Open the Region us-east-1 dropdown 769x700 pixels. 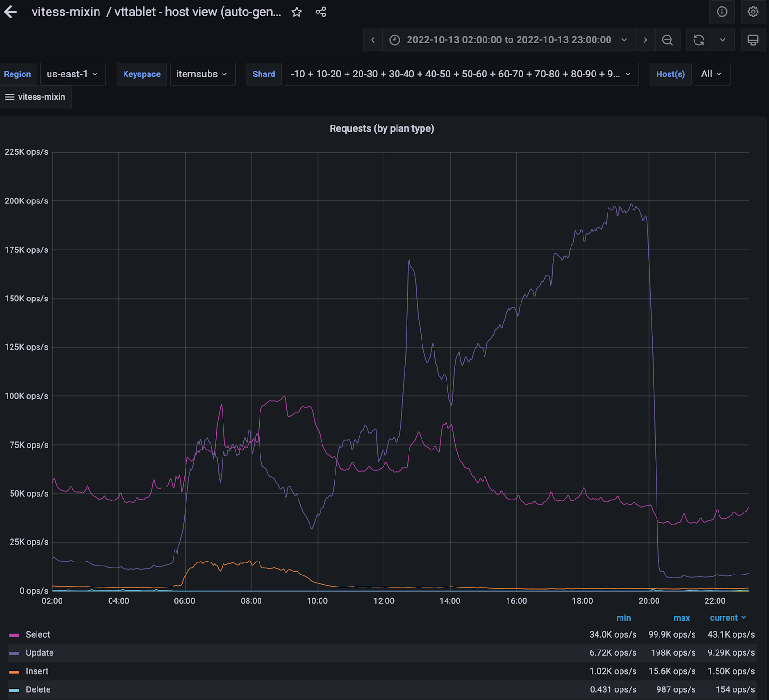(x=73, y=74)
